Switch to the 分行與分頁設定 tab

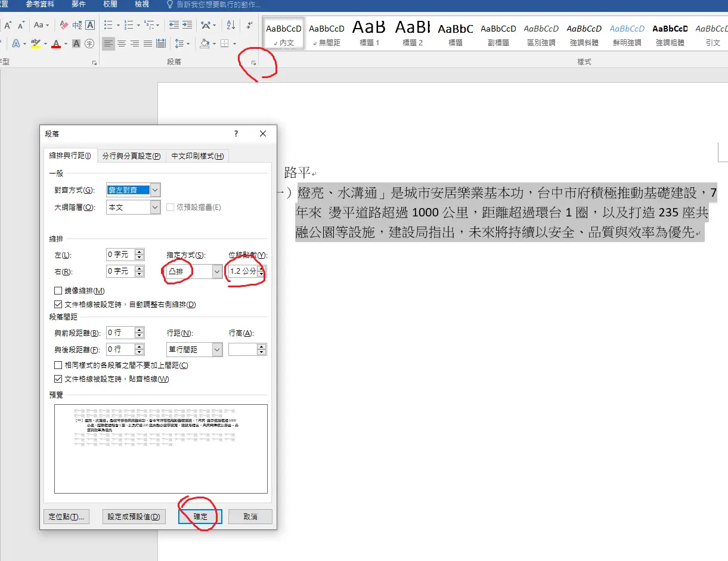131,156
